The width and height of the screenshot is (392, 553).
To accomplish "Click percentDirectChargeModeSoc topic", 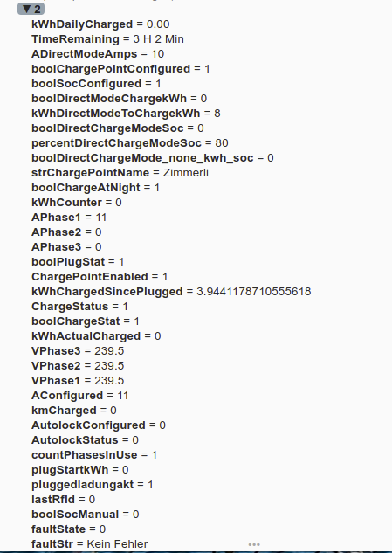I will [130, 142].
